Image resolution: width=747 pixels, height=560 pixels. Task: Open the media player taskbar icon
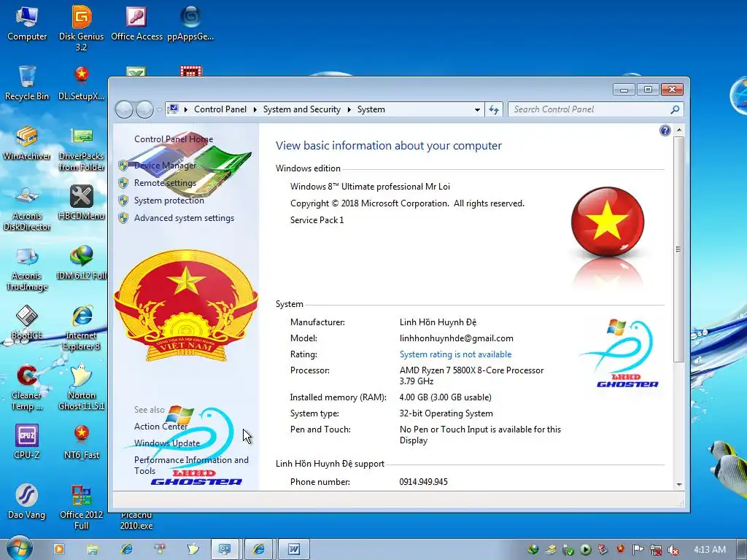pos(59,549)
